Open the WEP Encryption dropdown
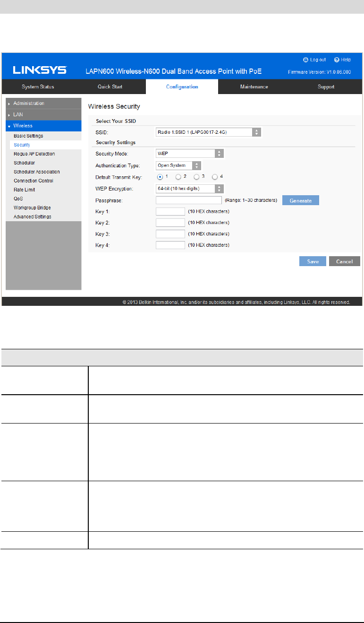 tap(190, 189)
